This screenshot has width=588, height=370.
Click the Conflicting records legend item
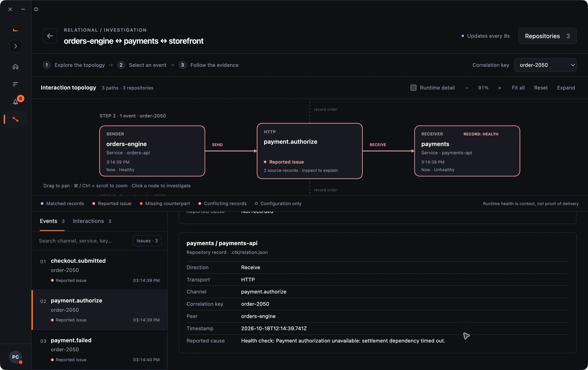tap(222, 203)
